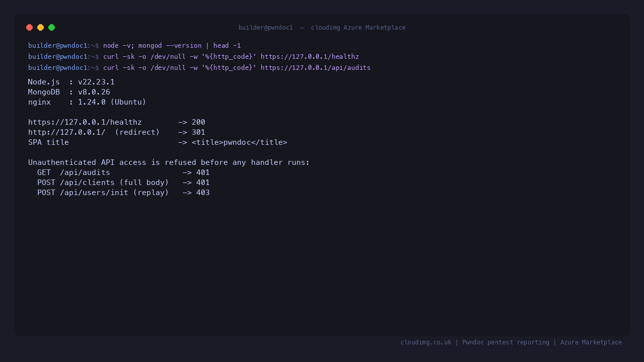Viewport: 644px width, 362px height.
Task: Click the redirect line showing '-> 301'
Action: click(x=117, y=132)
